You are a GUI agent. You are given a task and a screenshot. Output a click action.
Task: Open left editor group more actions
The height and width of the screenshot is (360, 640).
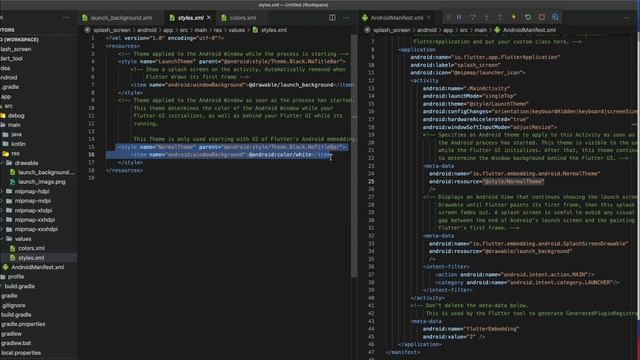[x=346, y=18]
